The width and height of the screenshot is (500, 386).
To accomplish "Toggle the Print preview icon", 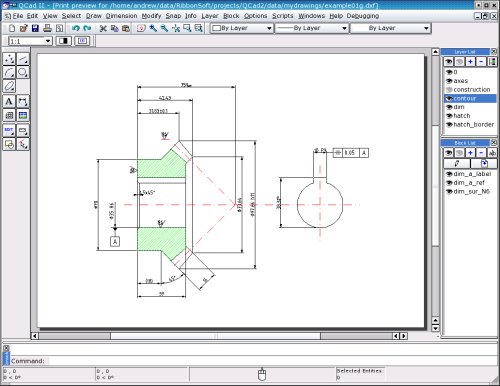I will click(x=59, y=28).
